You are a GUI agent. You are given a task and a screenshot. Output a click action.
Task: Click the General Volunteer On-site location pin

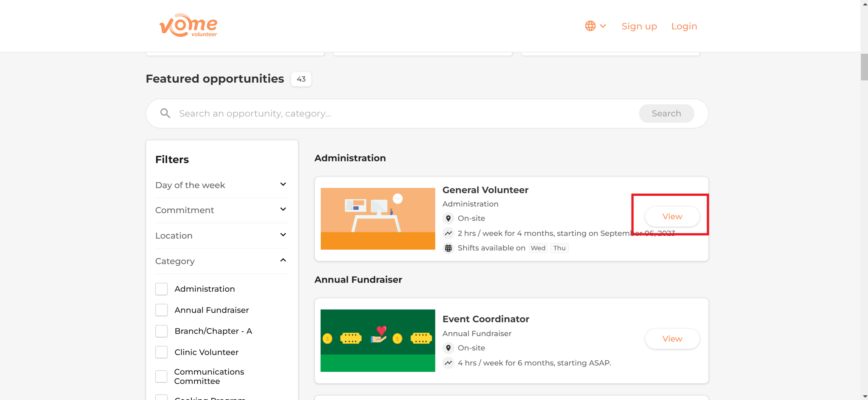coord(448,218)
